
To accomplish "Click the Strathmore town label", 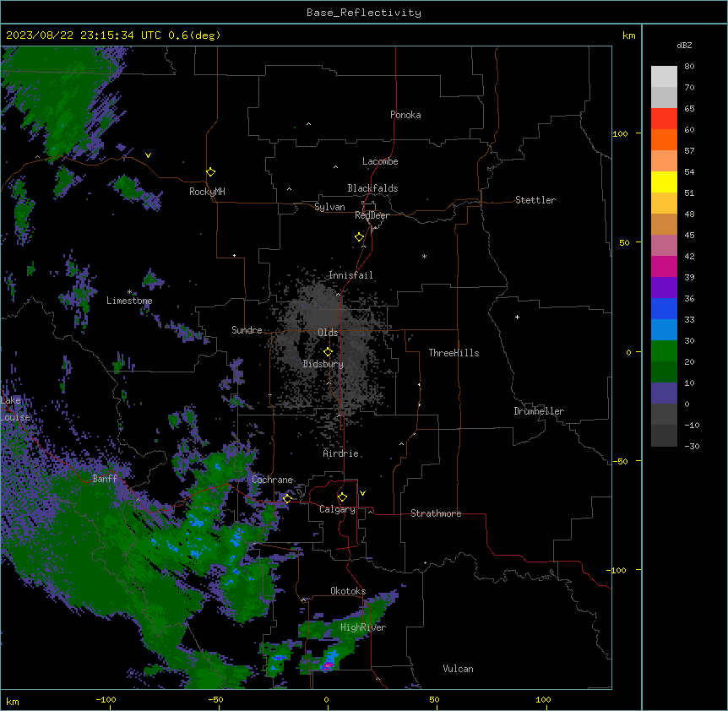I will click(x=436, y=513).
